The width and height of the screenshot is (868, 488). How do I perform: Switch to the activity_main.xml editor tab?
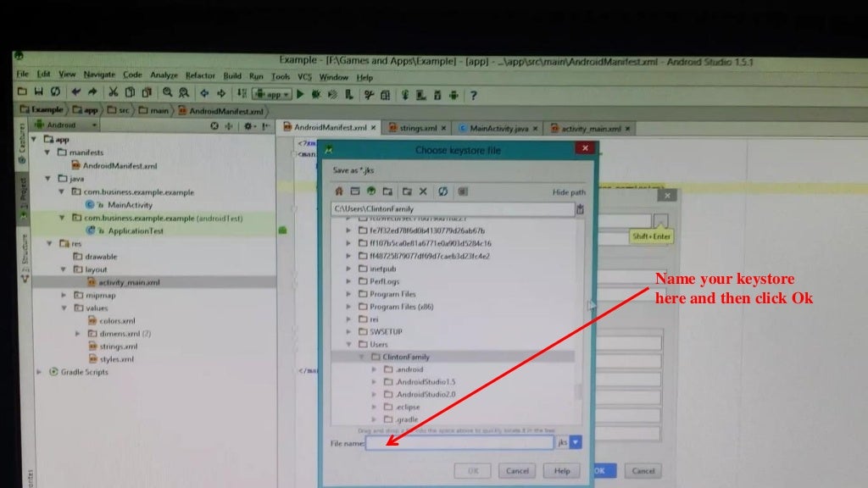point(591,129)
